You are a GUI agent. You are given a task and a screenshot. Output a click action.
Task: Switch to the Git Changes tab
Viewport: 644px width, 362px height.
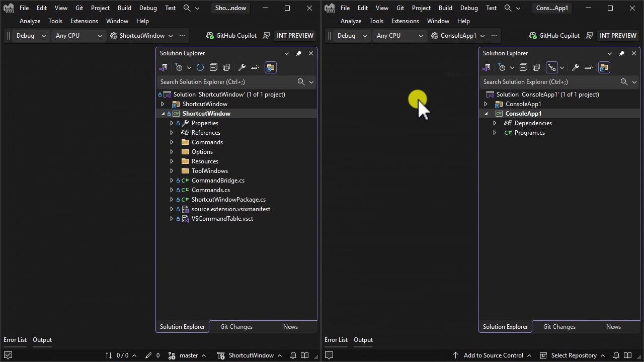point(236,326)
